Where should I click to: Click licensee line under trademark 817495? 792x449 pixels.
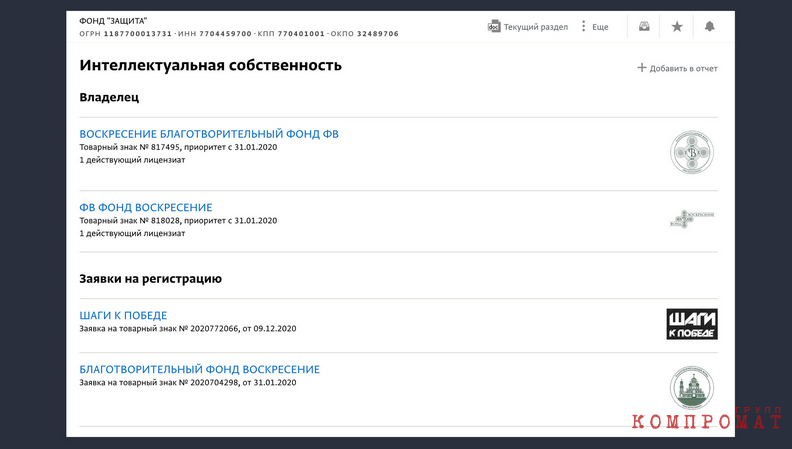132,160
